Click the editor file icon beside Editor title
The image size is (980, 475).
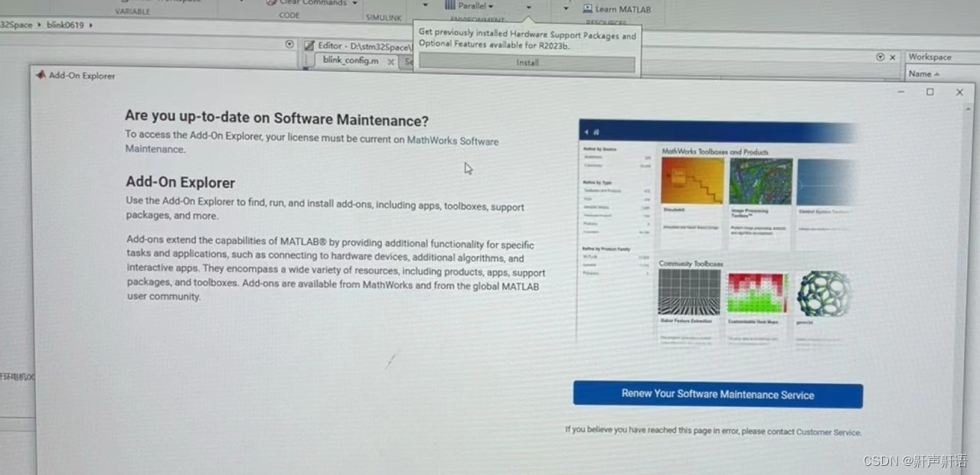(309, 46)
